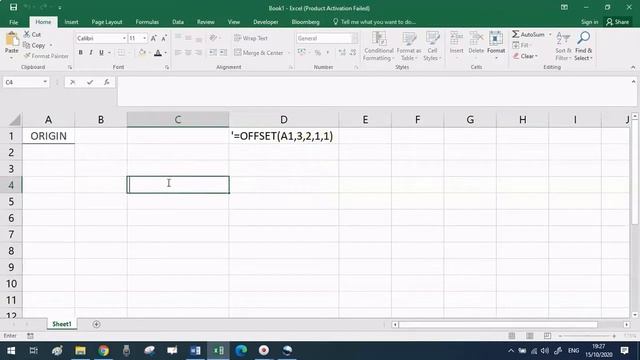The width and height of the screenshot is (640, 360).
Task: Select cell D1 with OFFSET formula text
Action: coord(284,136)
